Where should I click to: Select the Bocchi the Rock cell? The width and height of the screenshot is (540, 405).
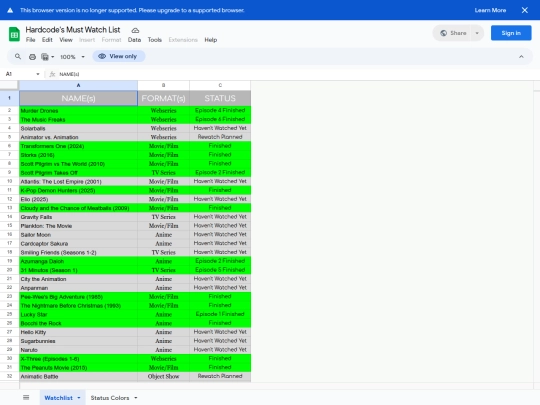(78, 323)
